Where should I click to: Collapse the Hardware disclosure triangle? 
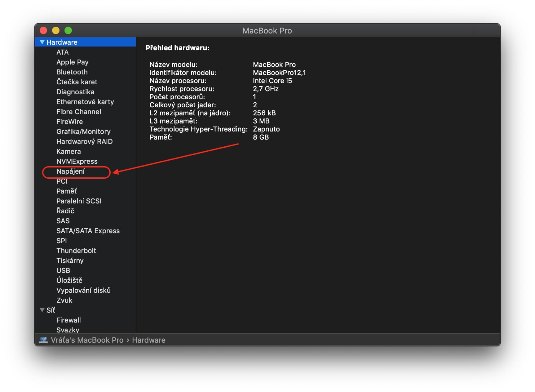click(x=42, y=42)
